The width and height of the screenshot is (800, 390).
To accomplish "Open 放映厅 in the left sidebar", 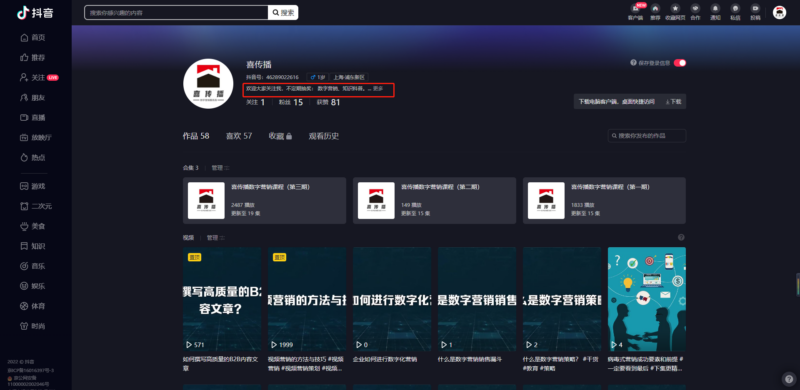I will click(36, 137).
